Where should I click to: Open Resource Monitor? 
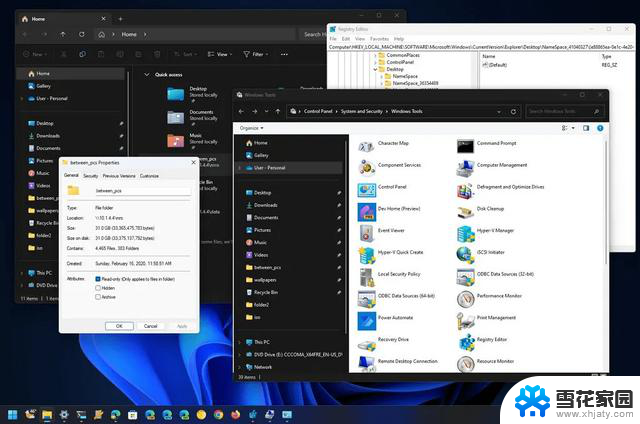[486, 363]
